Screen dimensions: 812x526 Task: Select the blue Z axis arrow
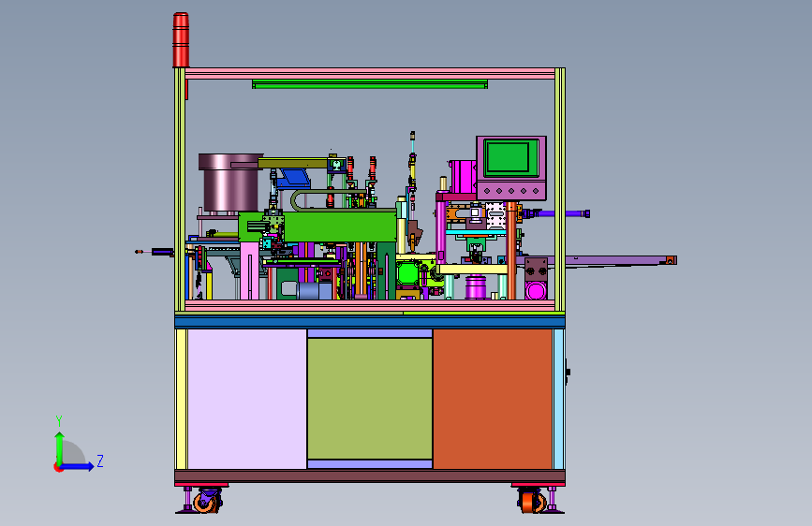(77, 466)
